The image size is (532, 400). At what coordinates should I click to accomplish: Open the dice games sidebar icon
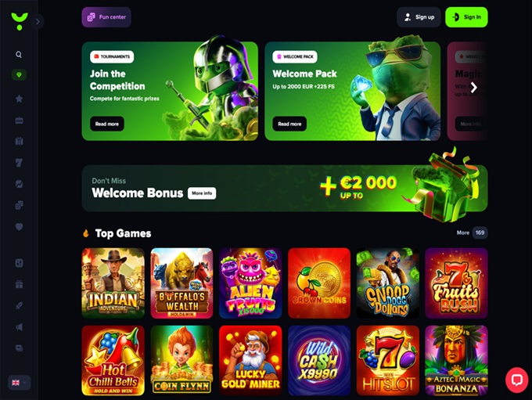(x=19, y=205)
